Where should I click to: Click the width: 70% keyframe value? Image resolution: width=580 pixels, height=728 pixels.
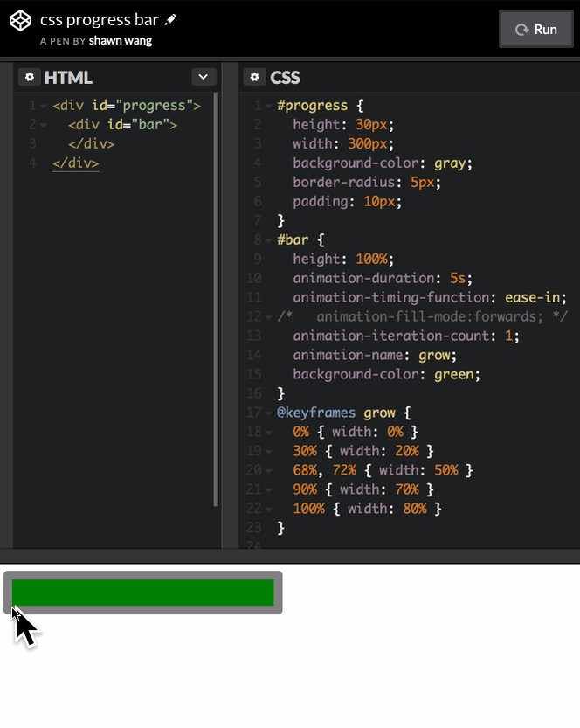pyautogui.click(x=379, y=489)
